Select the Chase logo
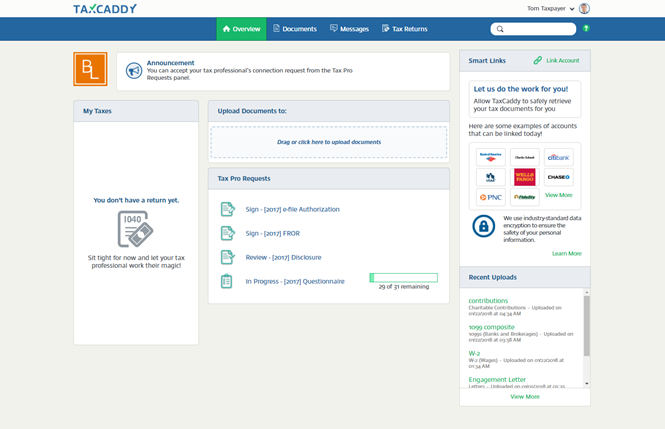This screenshot has height=429, width=665. (x=559, y=177)
